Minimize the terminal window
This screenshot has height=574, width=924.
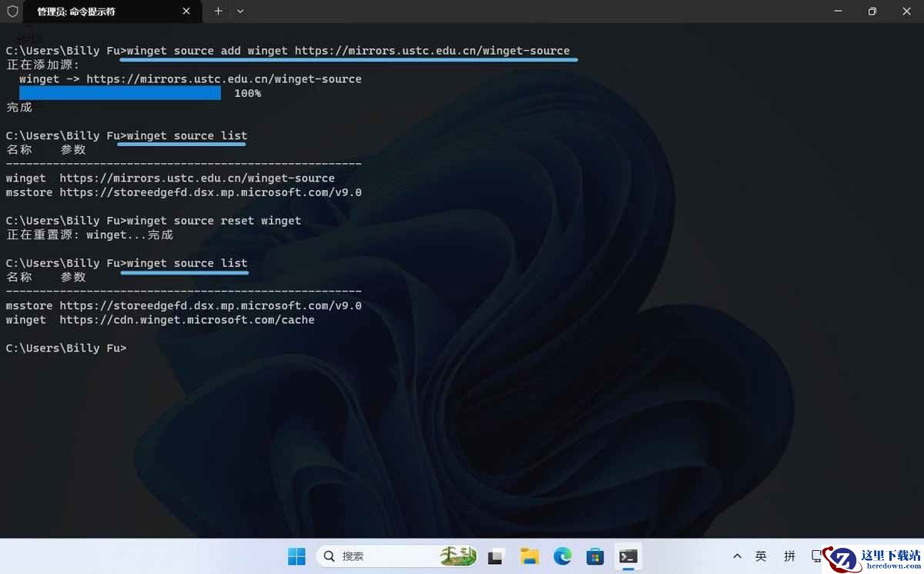[x=838, y=12]
